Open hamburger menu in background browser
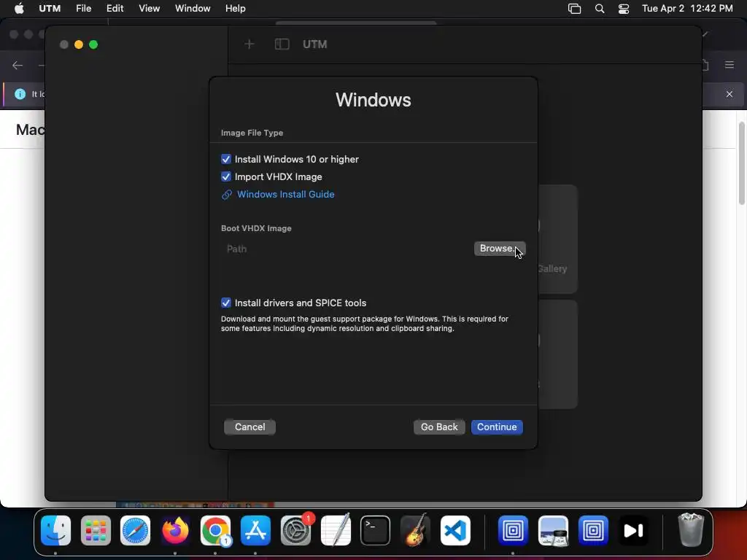747x560 pixels. click(729, 65)
